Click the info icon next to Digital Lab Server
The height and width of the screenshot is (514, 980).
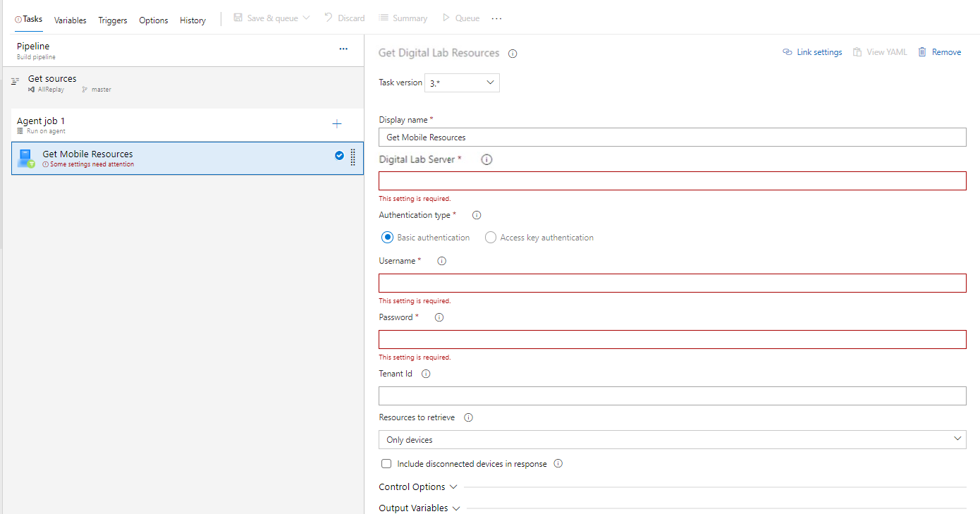point(486,160)
